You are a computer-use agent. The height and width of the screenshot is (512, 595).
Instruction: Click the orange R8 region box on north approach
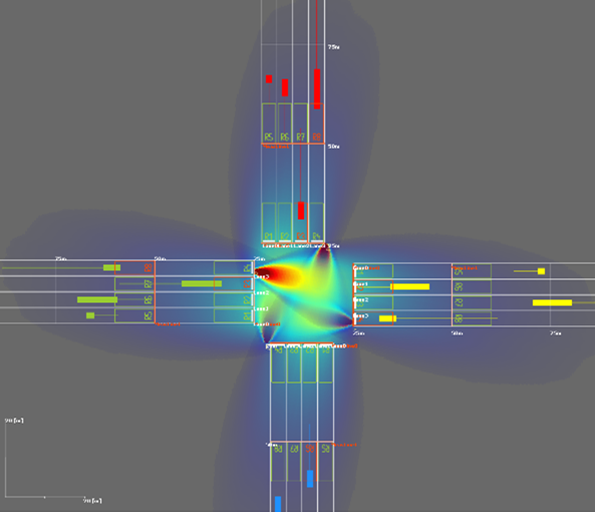(x=316, y=123)
